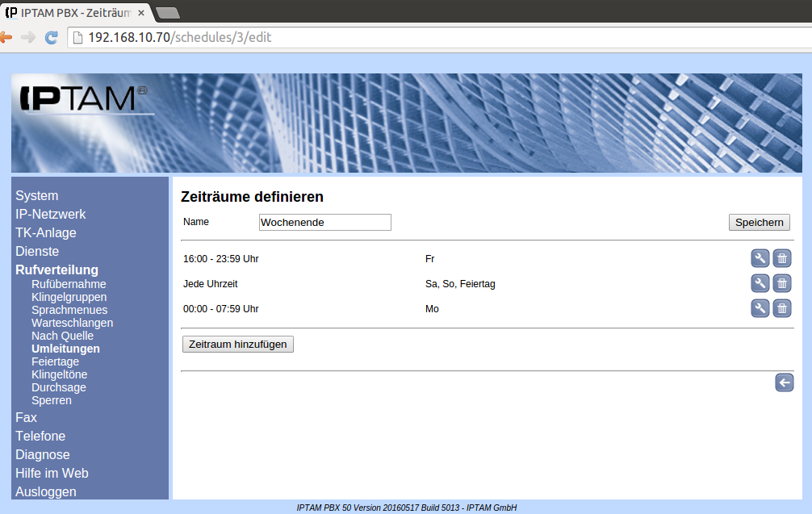Select the IPTAM PBX browser tab
The width and height of the screenshot is (812, 514).
coord(73,11)
